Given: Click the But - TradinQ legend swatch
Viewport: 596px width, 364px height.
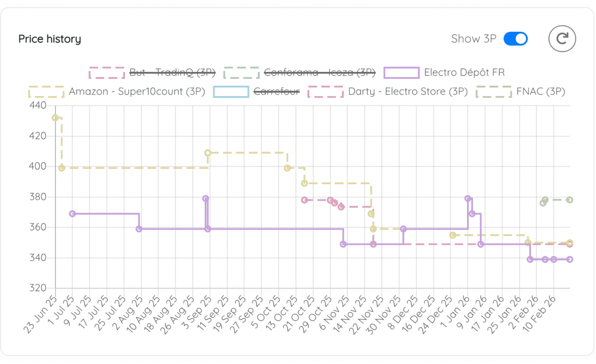Looking at the screenshot, I should 107,72.
